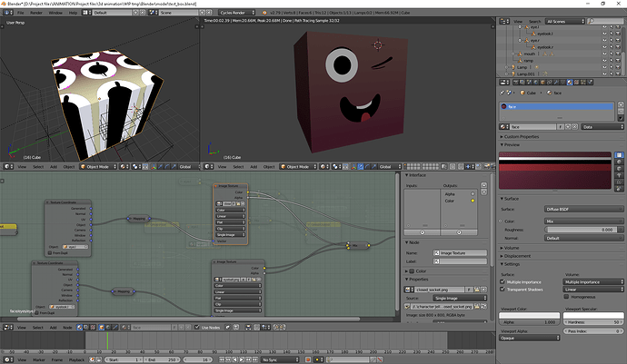Open file browser for closed_socket.png image
Image resolution: width=627 pixels, height=364 pixels.
click(x=477, y=290)
